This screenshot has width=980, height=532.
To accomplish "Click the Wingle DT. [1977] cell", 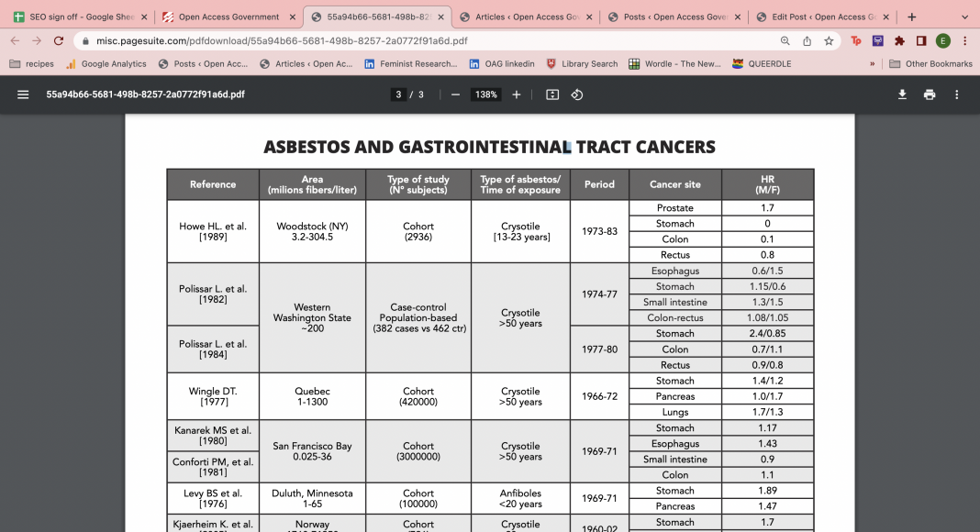I will click(213, 396).
